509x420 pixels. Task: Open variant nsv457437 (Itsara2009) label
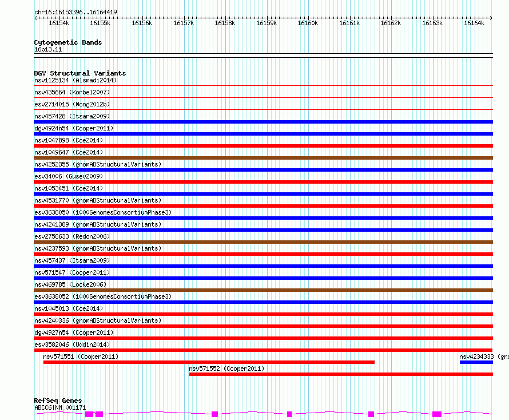tap(72, 260)
